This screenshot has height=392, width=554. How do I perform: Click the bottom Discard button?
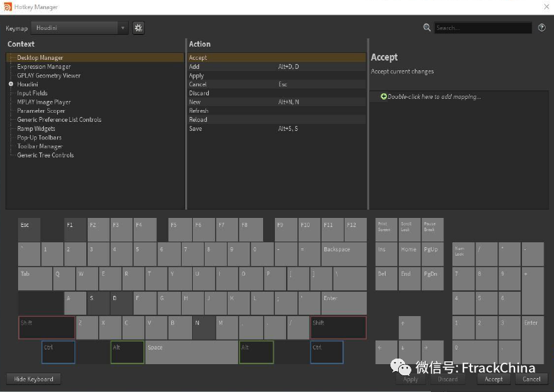pyautogui.click(x=448, y=379)
